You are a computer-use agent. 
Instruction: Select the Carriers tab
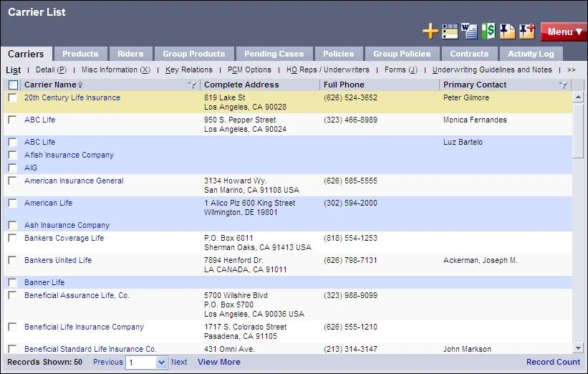point(26,54)
